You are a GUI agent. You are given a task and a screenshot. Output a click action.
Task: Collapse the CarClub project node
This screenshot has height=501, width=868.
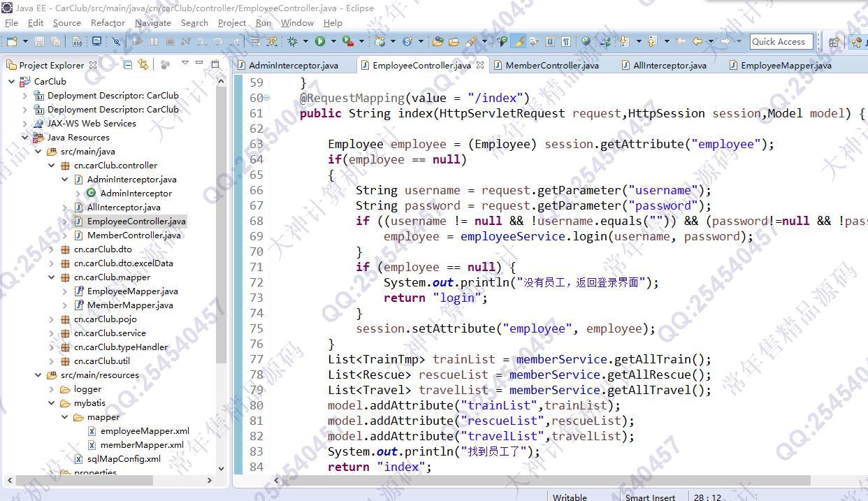point(12,82)
